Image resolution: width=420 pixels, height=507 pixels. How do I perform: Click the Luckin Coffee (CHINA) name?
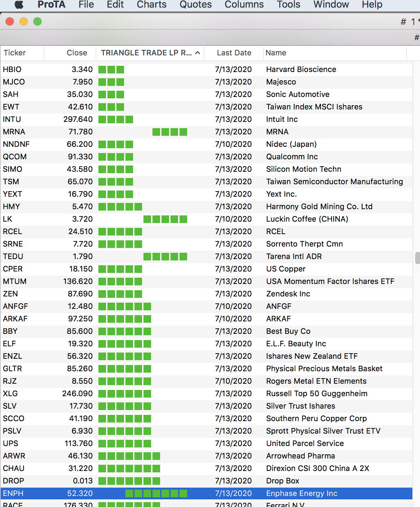tap(307, 219)
